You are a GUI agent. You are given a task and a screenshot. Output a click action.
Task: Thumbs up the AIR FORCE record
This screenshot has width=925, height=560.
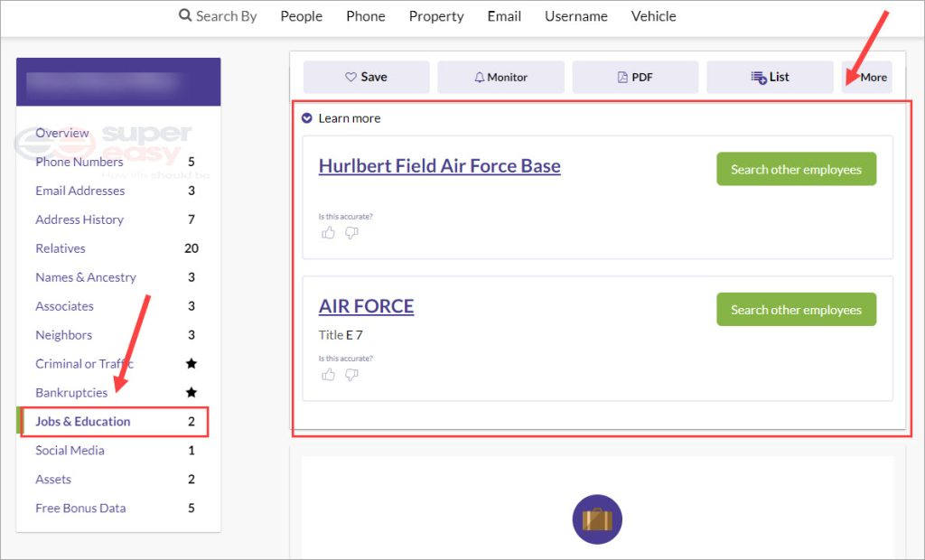tap(328, 375)
